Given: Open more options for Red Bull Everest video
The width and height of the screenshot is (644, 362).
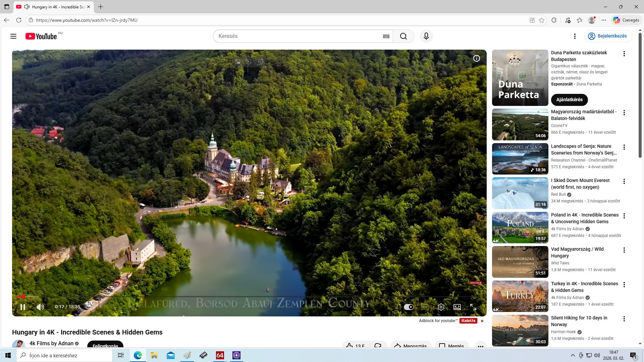Looking at the screenshot, I should 624,181.
